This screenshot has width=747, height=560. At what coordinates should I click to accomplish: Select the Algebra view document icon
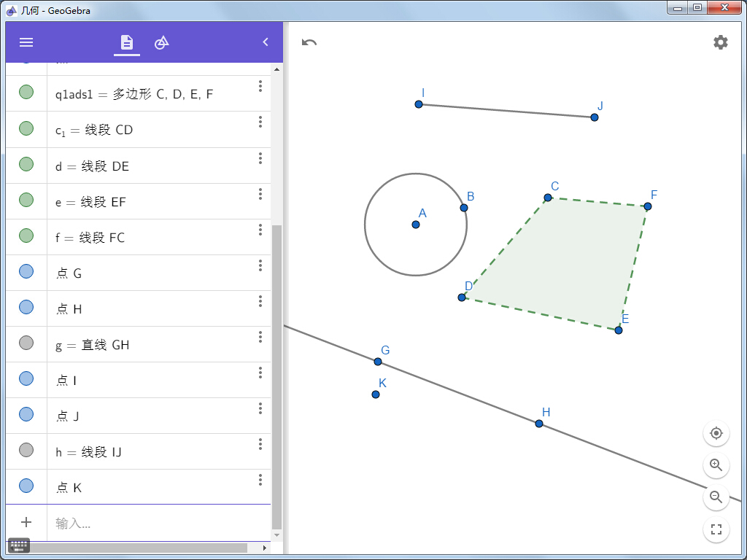coord(126,42)
